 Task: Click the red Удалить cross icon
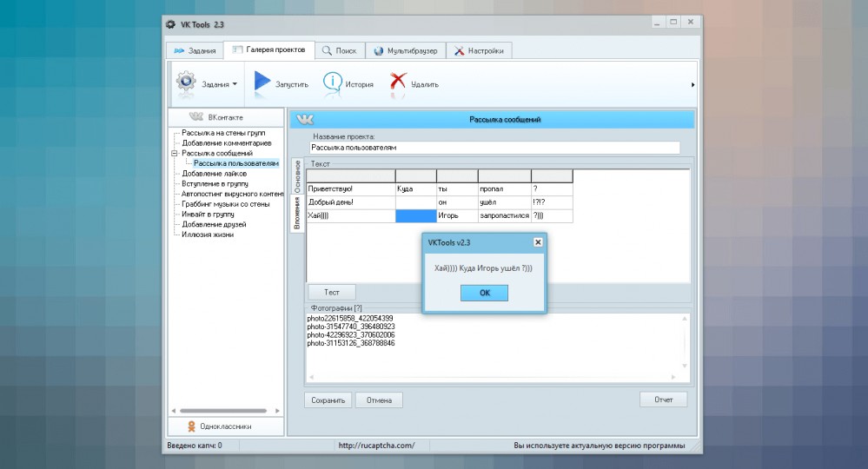click(397, 82)
